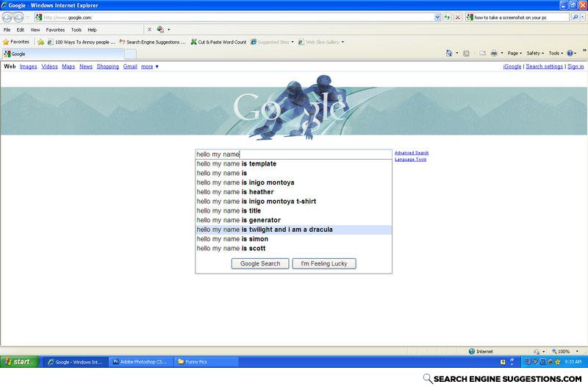Click the green Refresh arrows icon
The height and width of the screenshot is (387, 588).
447,17
